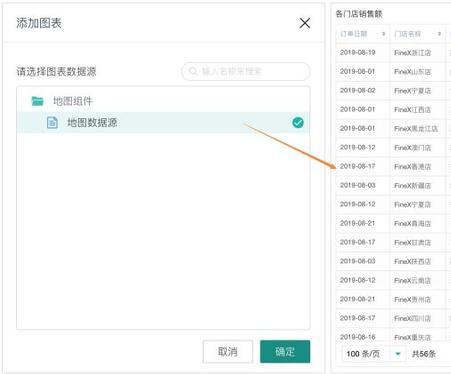Viewport: 451px width, 374px height.
Task: Close the 添加图表 dialog
Action: 305,23
